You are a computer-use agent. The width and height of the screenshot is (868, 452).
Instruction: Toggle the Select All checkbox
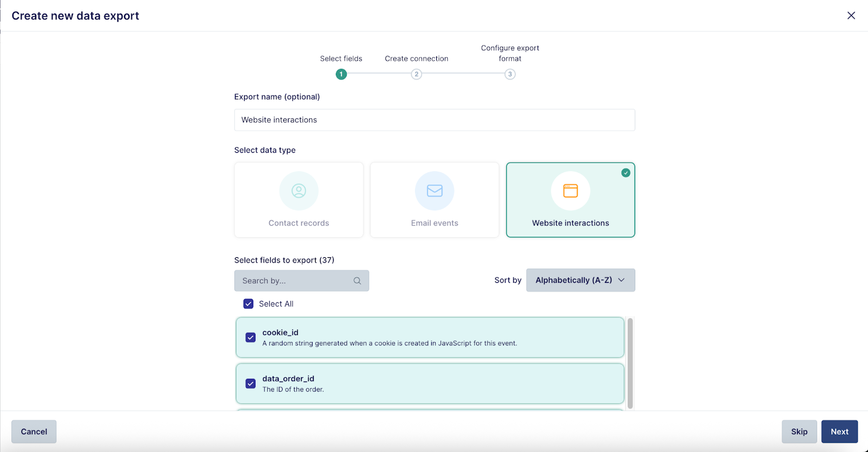(x=248, y=304)
